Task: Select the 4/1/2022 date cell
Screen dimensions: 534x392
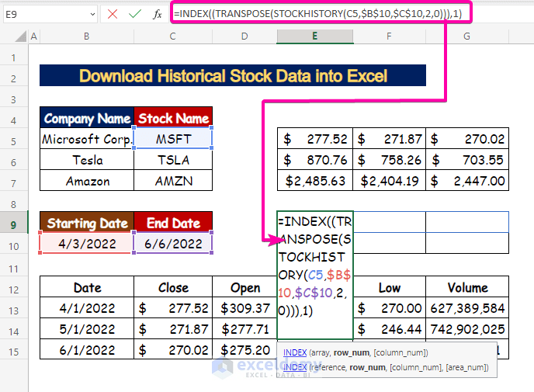Action: coord(87,308)
